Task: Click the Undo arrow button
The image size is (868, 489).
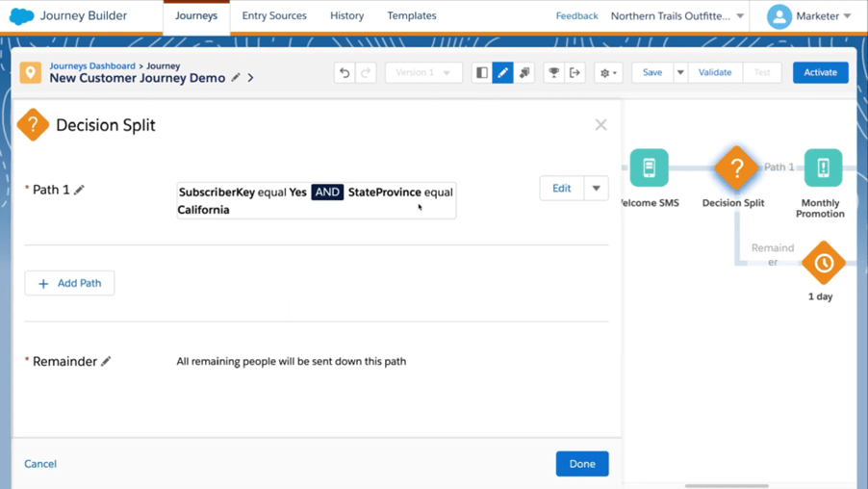Action: tap(345, 72)
